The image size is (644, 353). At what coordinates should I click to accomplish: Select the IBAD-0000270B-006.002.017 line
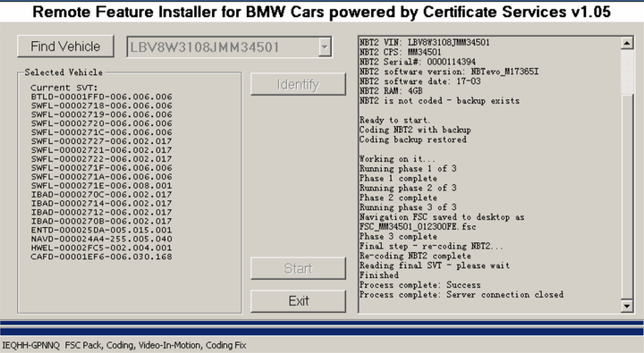point(101,222)
